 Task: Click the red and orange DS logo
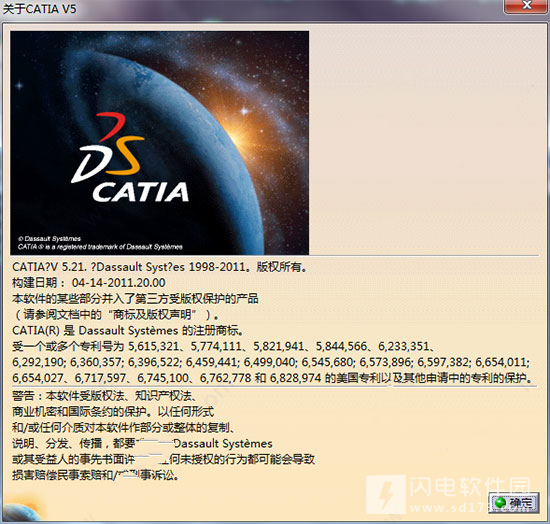107,147
